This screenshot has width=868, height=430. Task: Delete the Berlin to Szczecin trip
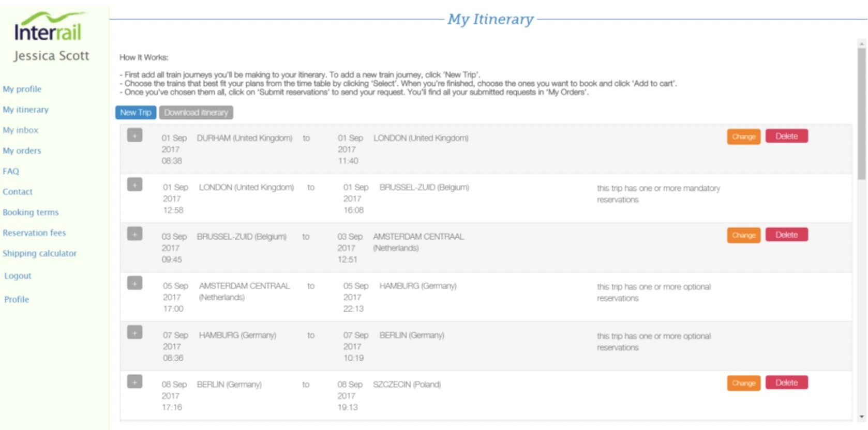pos(786,383)
